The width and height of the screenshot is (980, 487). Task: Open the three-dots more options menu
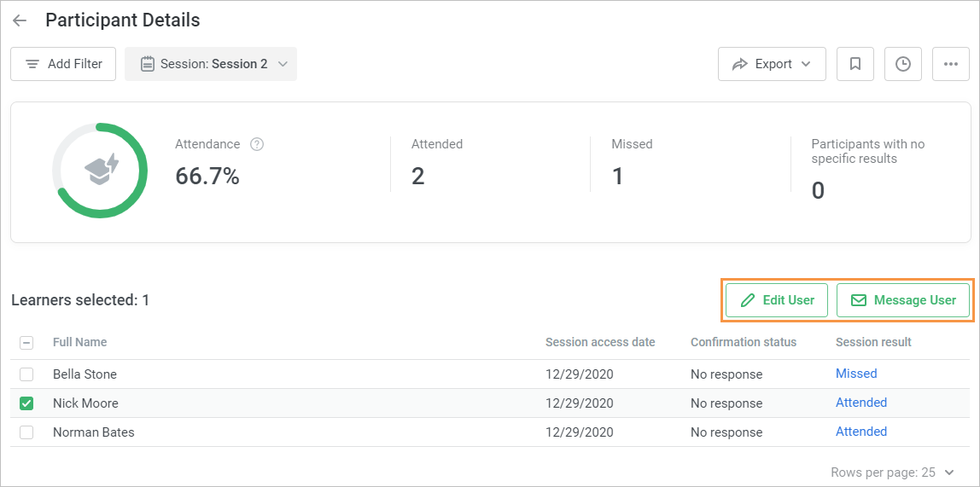coord(950,64)
